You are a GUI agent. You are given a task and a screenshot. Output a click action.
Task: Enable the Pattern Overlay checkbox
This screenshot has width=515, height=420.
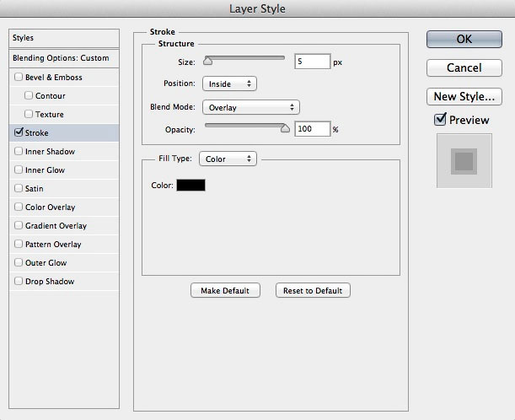pyautogui.click(x=19, y=244)
